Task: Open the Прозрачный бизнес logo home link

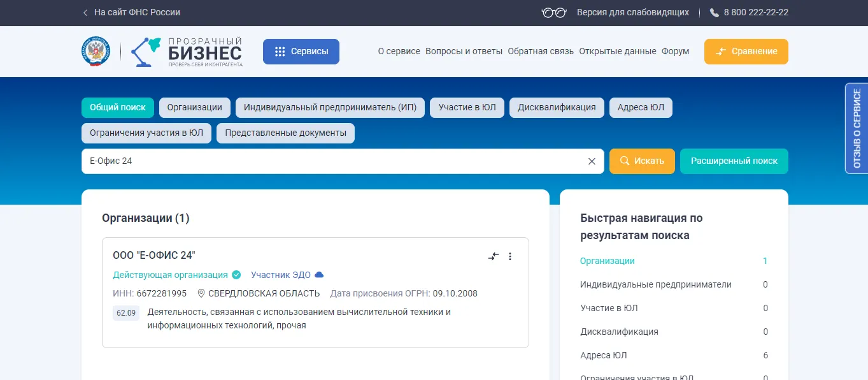Action: pyautogui.click(x=187, y=52)
